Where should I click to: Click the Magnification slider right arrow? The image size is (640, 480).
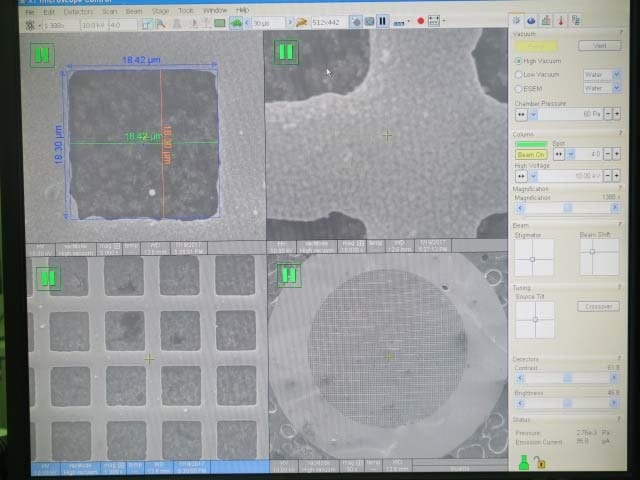pyautogui.click(x=614, y=208)
